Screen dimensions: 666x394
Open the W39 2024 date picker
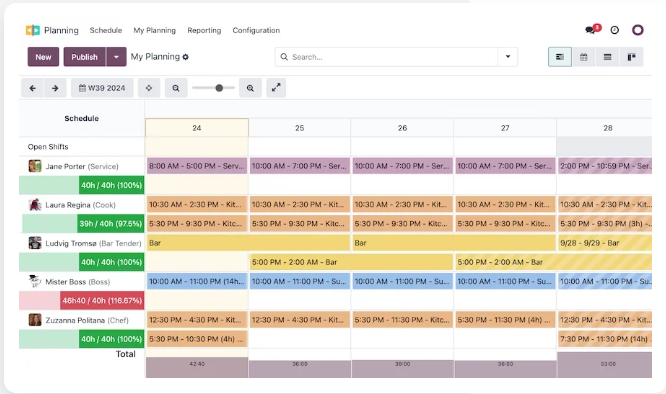[102, 88]
